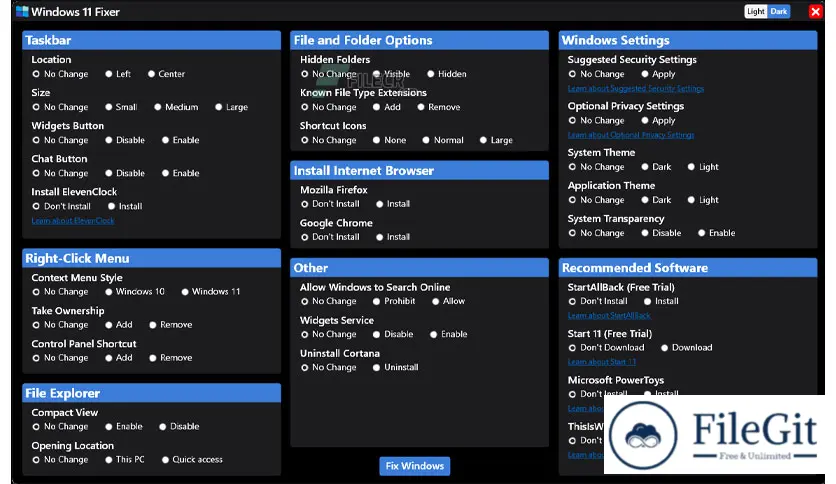This screenshot has height=484, width=836.
Task: Switch to Light theme toggle
Action: [x=755, y=11]
